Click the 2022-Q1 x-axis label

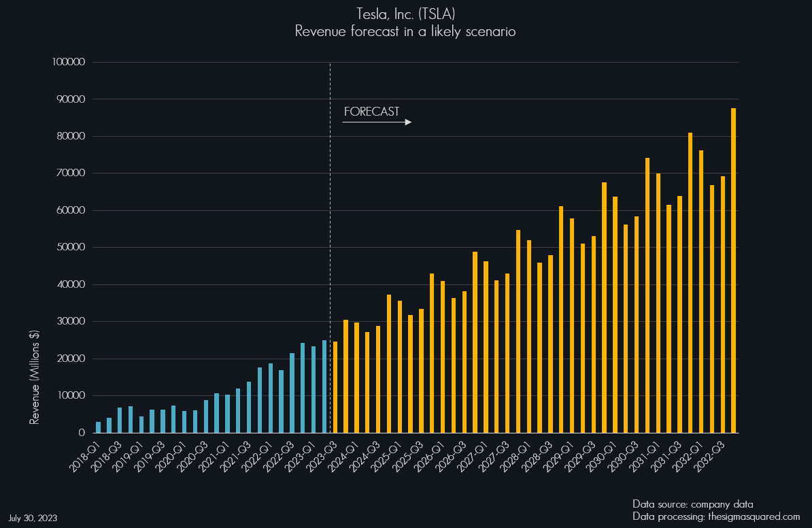pyautogui.click(x=257, y=455)
